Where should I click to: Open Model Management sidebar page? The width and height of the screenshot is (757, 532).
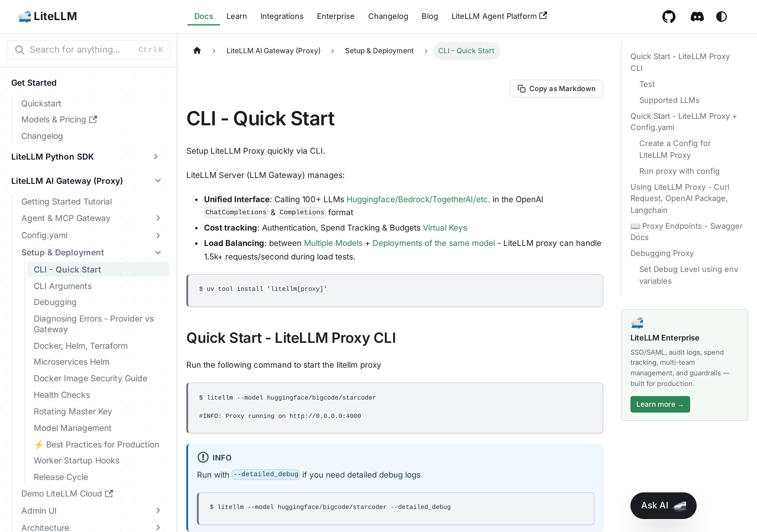click(x=72, y=428)
